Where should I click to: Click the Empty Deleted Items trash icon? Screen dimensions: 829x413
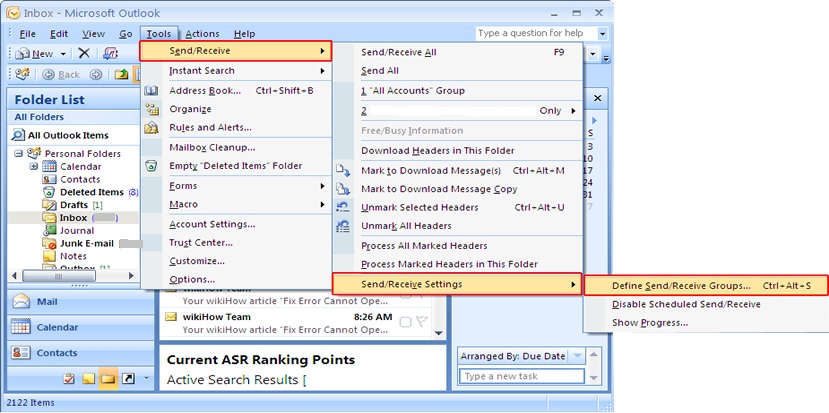pyautogui.click(x=151, y=166)
